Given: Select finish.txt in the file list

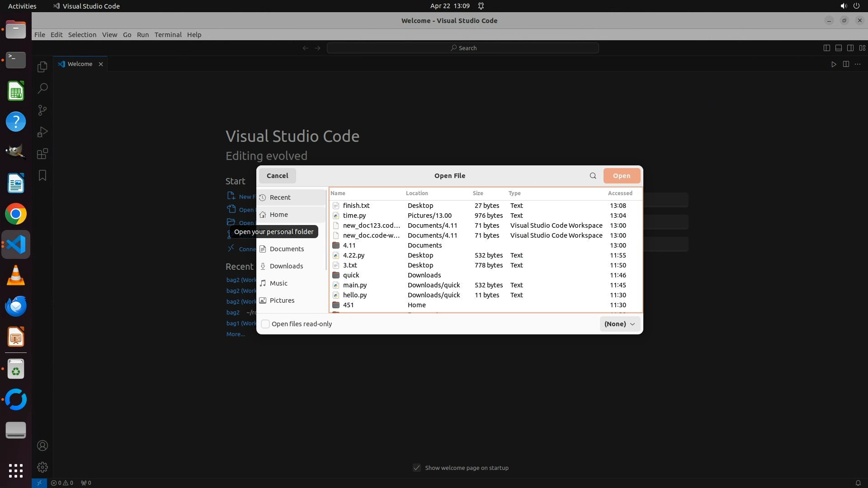Looking at the screenshot, I should pos(356,206).
